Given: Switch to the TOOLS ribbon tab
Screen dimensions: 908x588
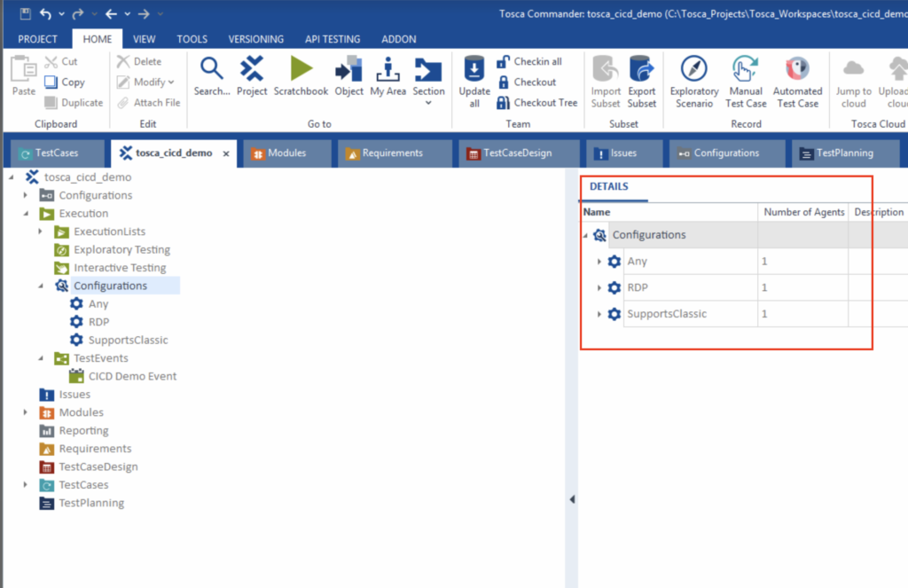Looking at the screenshot, I should [x=192, y=39].
